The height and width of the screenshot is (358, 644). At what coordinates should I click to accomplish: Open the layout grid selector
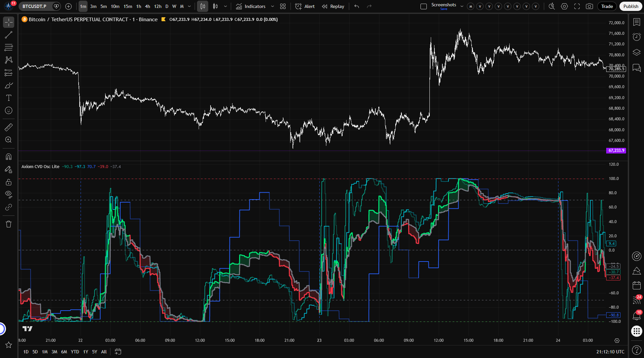(x=283, y=6)
